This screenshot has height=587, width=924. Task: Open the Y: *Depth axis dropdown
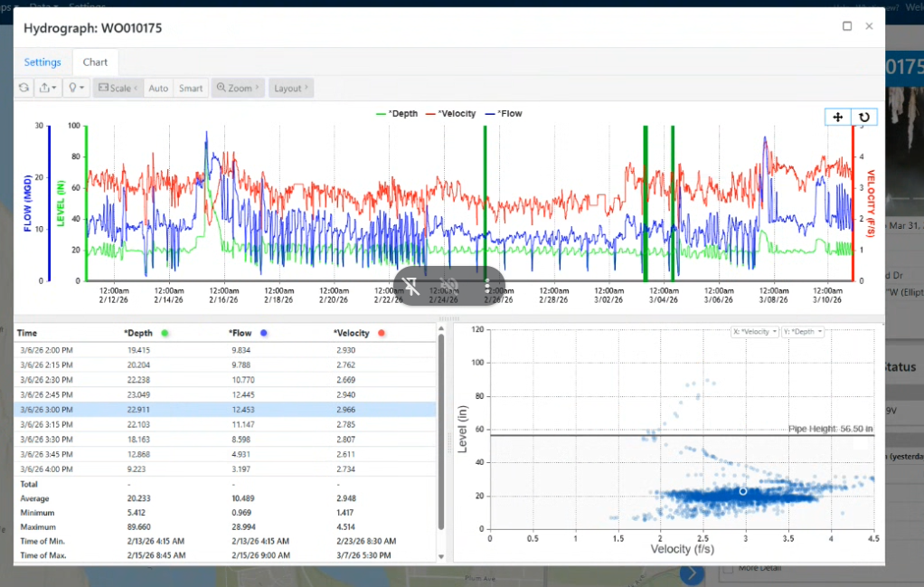(802, 332)
